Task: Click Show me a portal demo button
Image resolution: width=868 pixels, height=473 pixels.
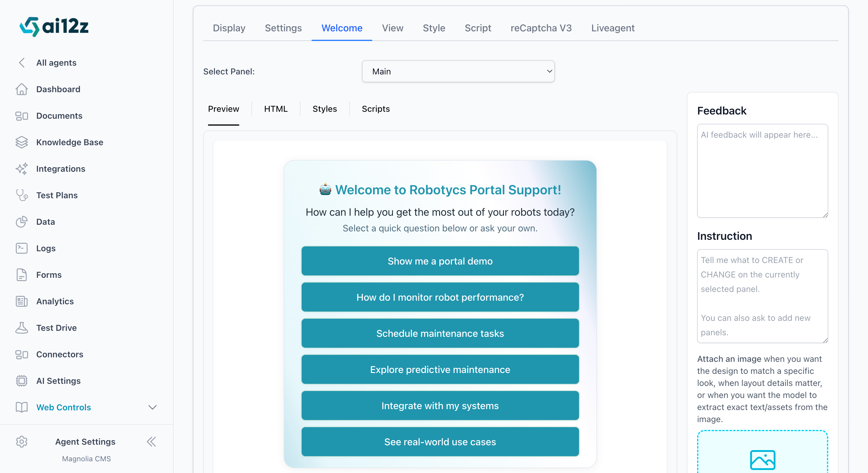Action: click(440, 261)
